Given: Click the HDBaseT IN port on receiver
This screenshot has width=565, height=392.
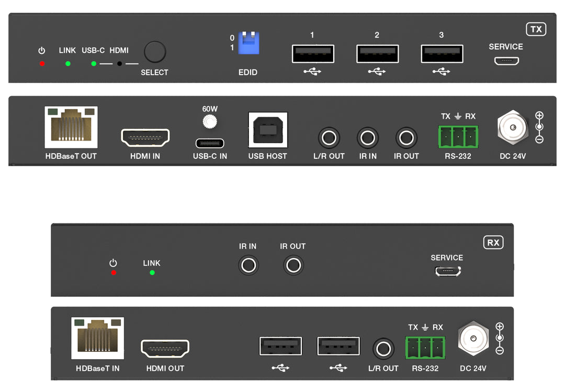Looking at the screenshot, I should [x=97, y=338].
